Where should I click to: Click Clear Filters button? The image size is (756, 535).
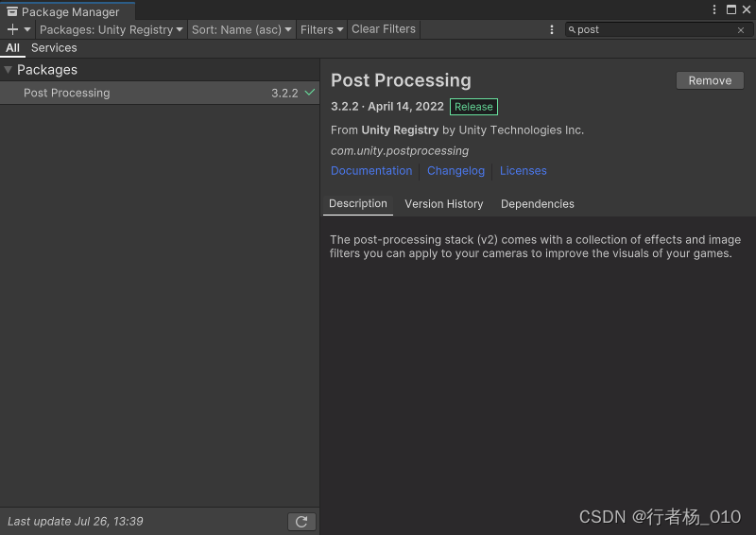point(384,29)
